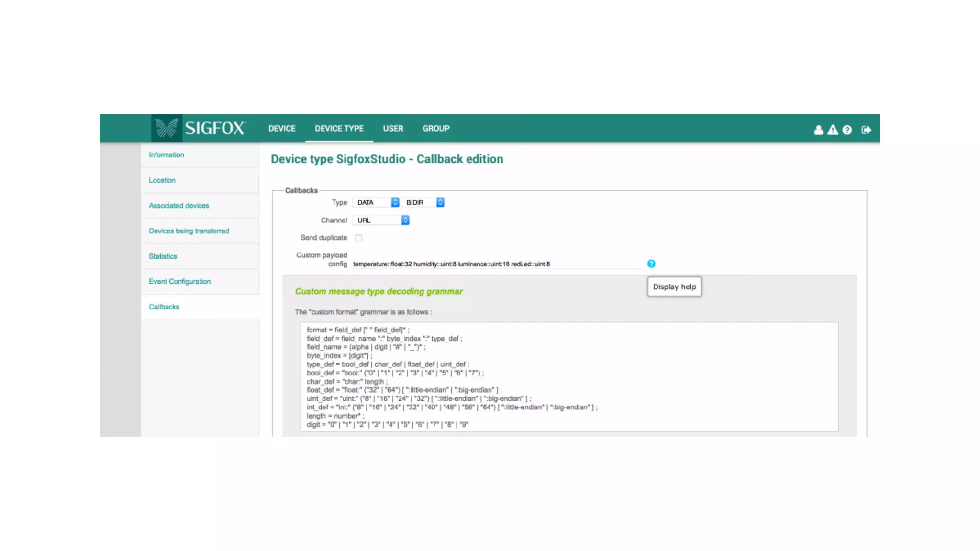Open the DEVICE TYPE tab
This screenshot has width=980, height=551.
click(339, 128)
